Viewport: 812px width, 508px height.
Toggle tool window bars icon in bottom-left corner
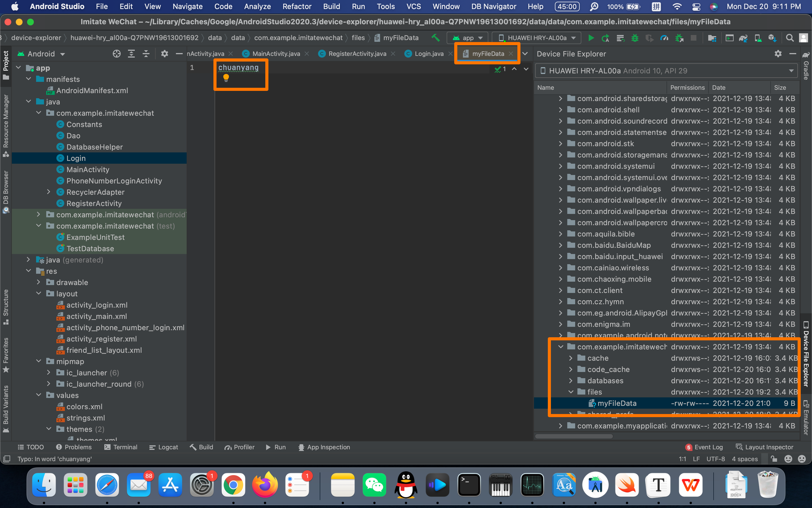(7, 459)
